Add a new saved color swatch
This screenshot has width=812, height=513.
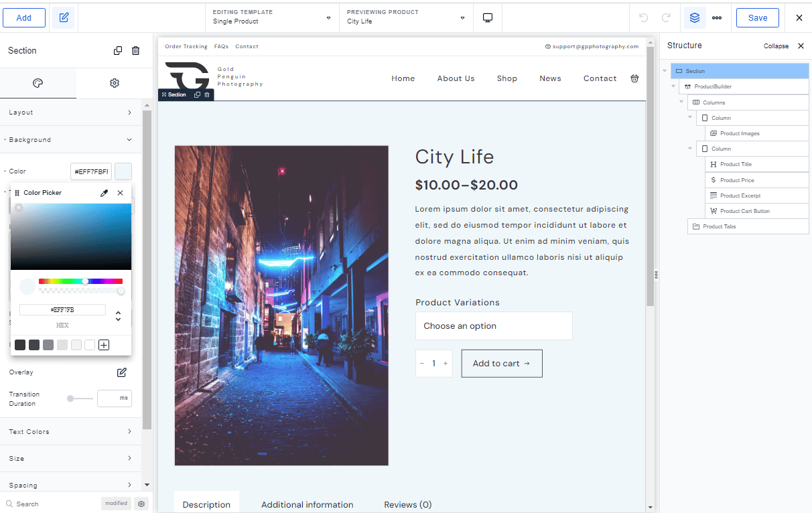coord(104,345)
